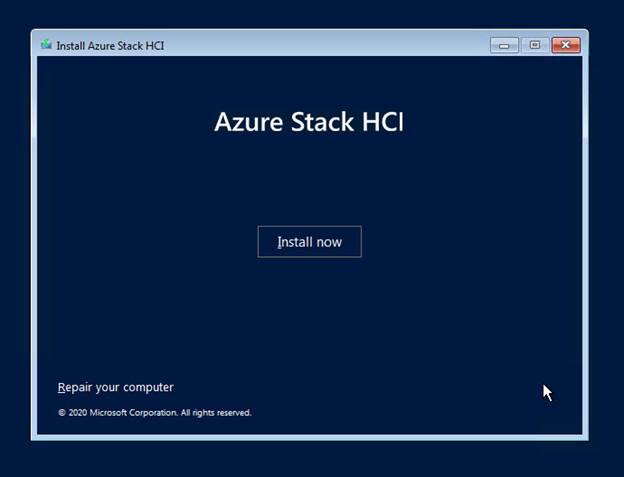Maximize the installer window

tap(535, 45)
